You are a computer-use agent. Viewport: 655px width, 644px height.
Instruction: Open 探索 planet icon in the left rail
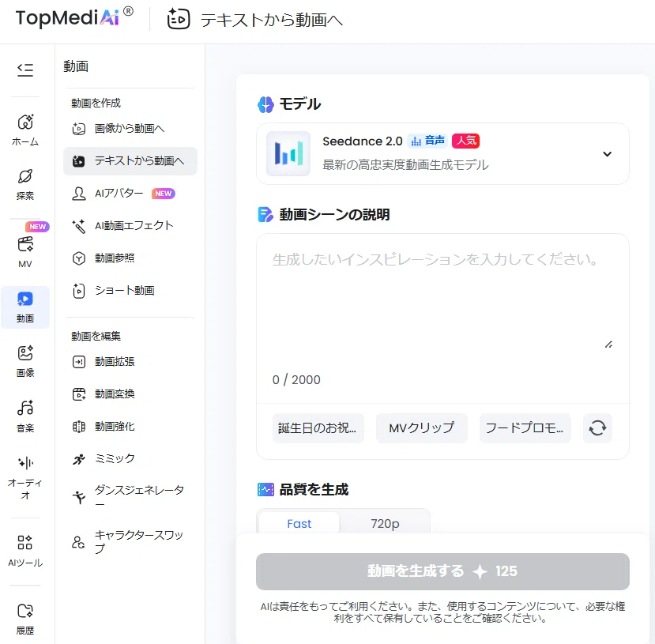tap(25, 184)
